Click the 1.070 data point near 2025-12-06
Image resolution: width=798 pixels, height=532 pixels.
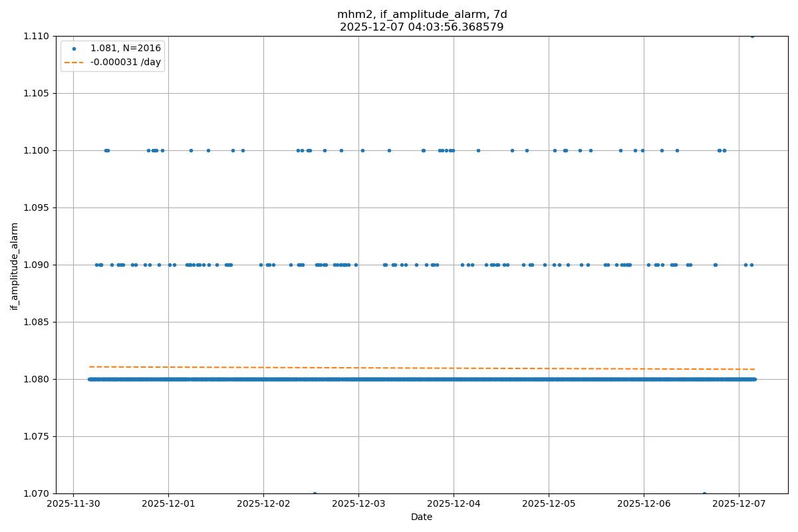pyautogui.click(x=704, y=493)
